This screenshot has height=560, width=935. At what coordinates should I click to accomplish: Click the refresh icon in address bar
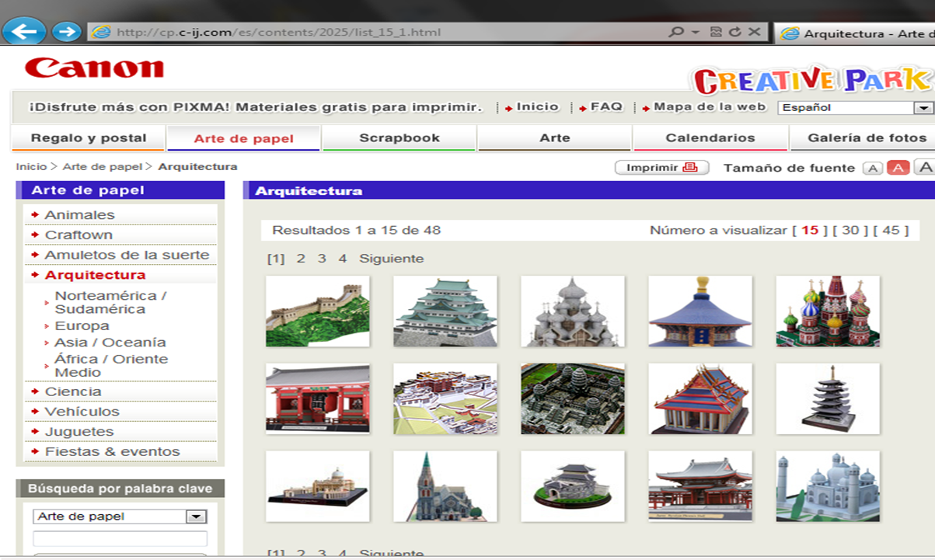[x=734, y=32]
